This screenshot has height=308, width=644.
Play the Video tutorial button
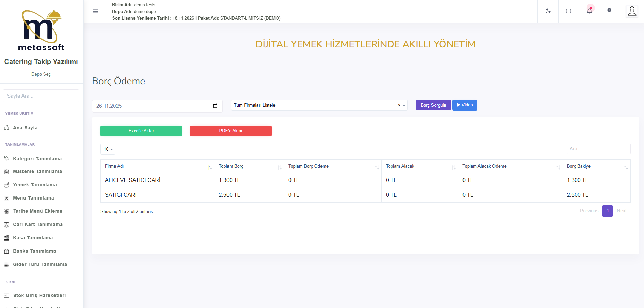[x=465, y=105]
